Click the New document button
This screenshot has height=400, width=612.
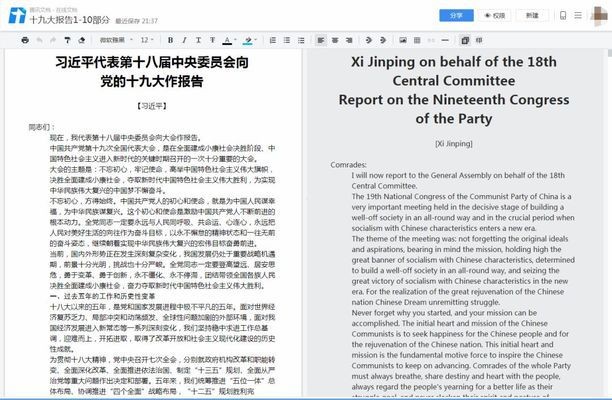(532, 15)
